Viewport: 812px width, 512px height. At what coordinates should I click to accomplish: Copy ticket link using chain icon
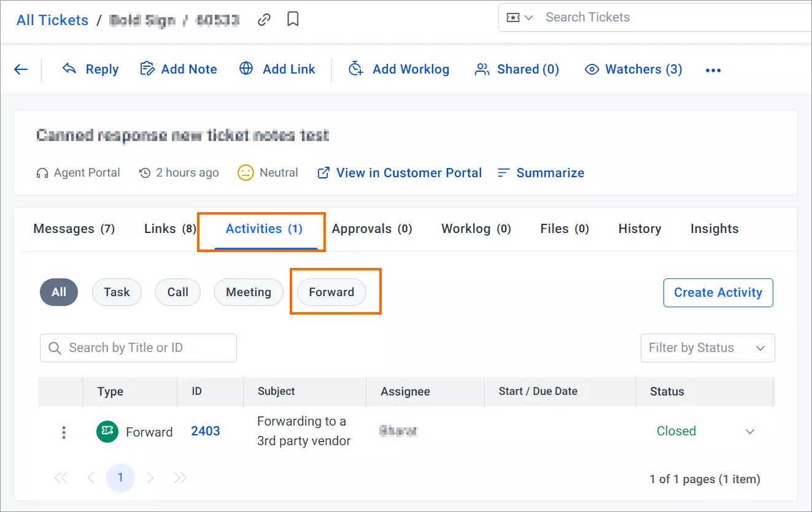pyautogui.click(x=264, y=20)
